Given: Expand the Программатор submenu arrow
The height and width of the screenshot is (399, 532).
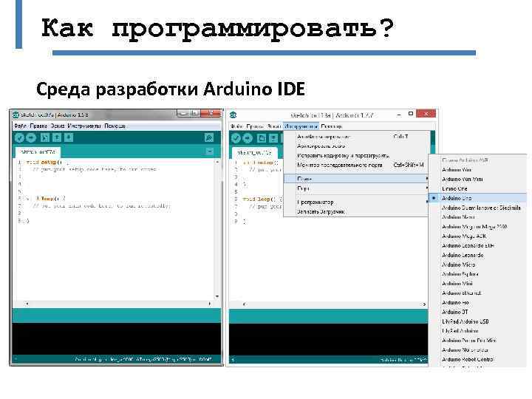Looking at the screenshot, I should click(427, 202).
